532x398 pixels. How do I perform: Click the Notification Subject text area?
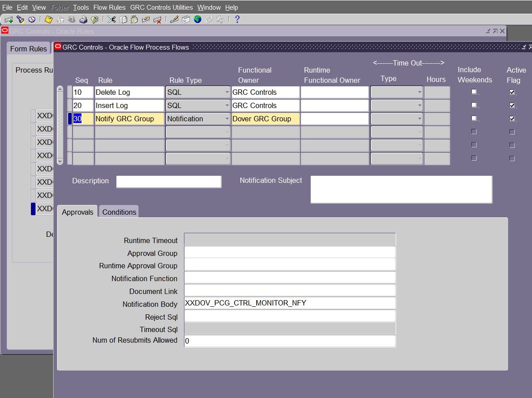(401, 189)
